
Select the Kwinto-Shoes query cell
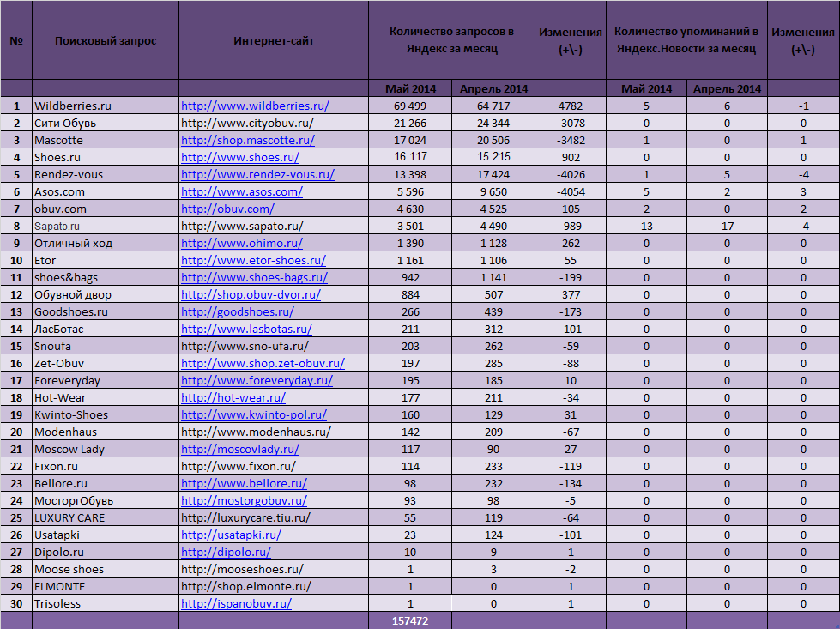tap(106, 414)
